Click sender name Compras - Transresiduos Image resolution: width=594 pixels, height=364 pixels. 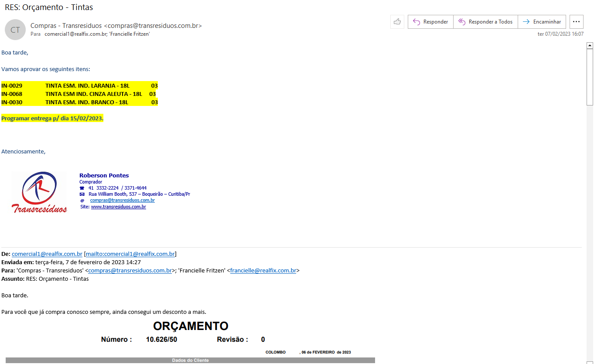pyautogui.click(x=66, y=26)
